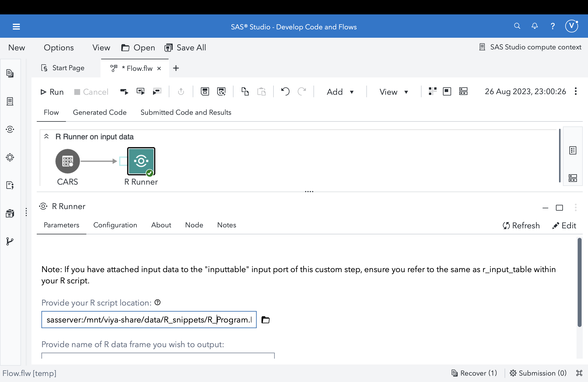Viewport: 588px width, 382px height.
Task: Browse for R script using the folder icon
Action: point(266,320)
